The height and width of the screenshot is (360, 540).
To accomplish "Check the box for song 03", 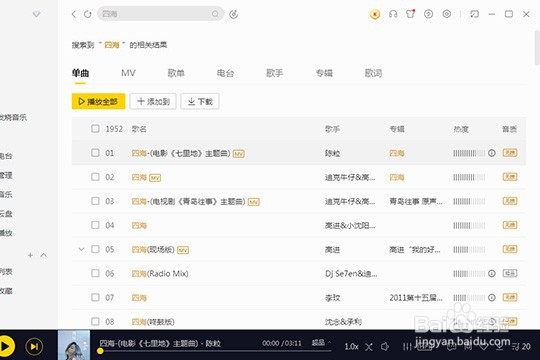I will (x=95, y=201).
